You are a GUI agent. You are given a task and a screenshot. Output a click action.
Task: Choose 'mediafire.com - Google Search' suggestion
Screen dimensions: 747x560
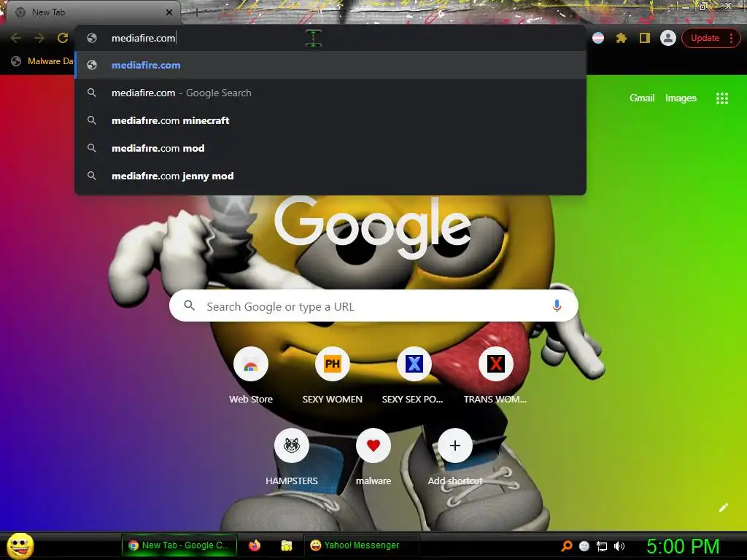(330, 93)
